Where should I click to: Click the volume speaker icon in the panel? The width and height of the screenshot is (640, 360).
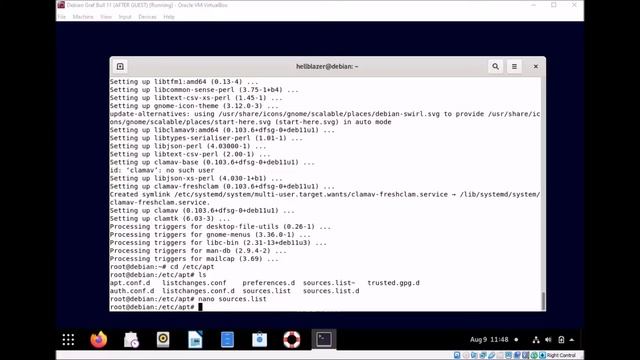pyautogui.click(x=548, y=340)
